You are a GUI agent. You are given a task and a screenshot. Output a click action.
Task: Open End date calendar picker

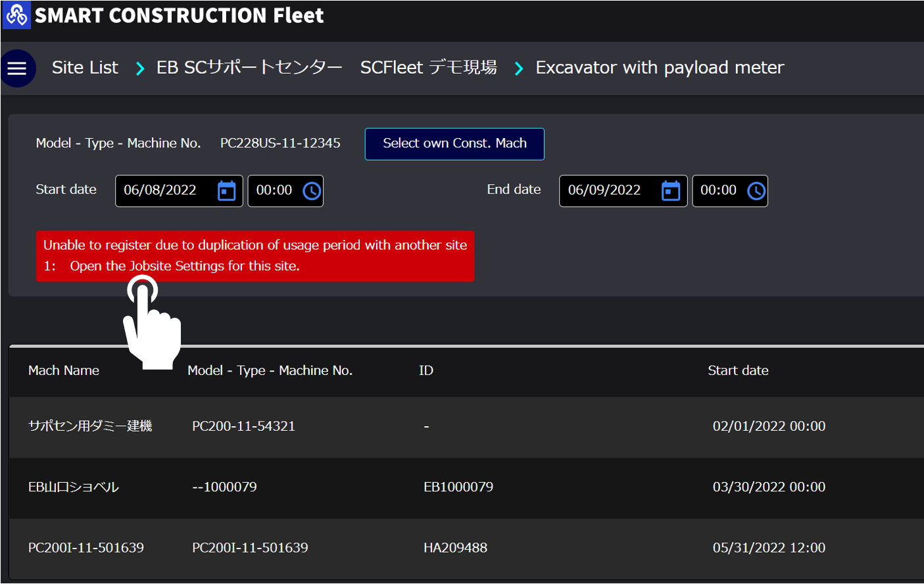click(671, 191)
